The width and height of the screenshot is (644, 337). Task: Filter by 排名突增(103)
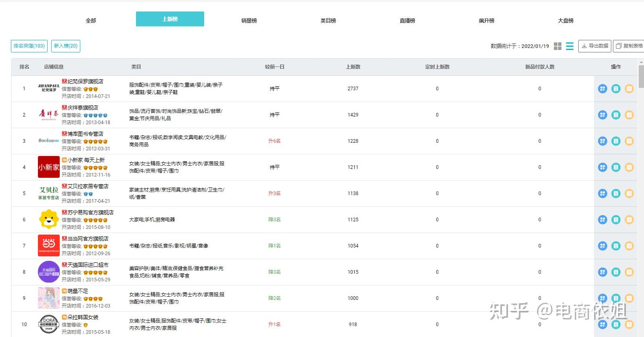coord(29,46)
